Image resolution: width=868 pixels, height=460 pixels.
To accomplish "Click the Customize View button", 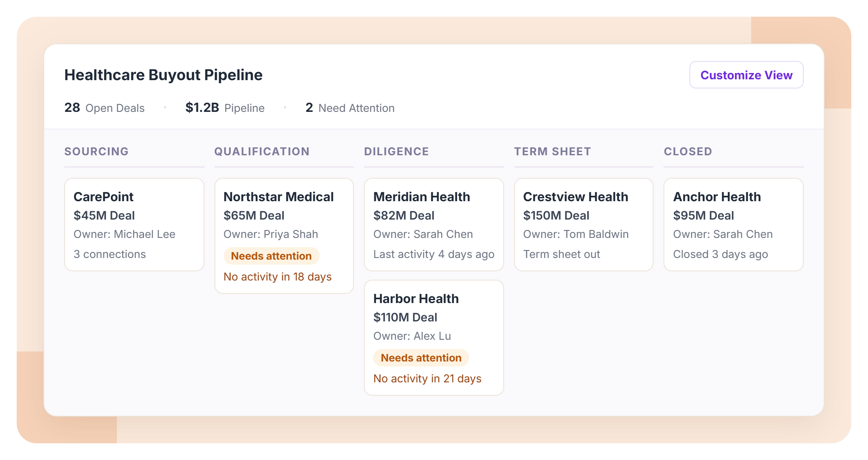I will [x=746, y=75].
